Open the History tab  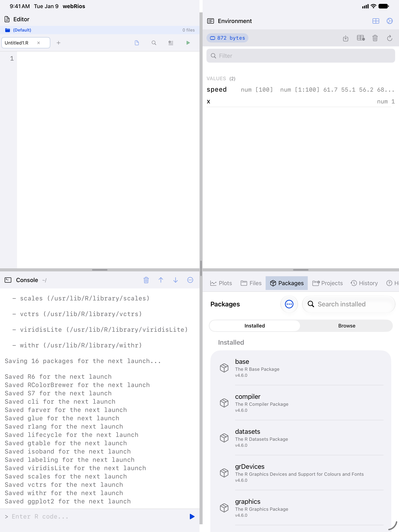pyautogui.click(x=364, y=283)
